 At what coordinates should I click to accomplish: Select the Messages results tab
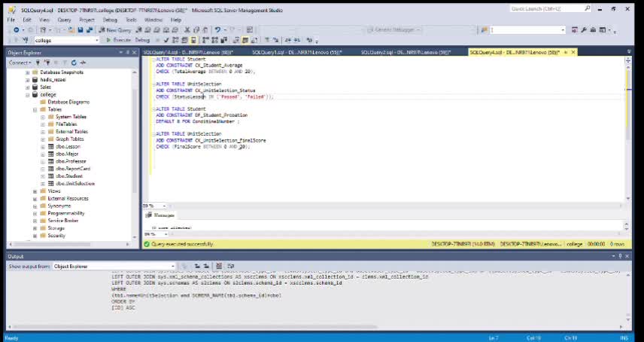[160, 215]
